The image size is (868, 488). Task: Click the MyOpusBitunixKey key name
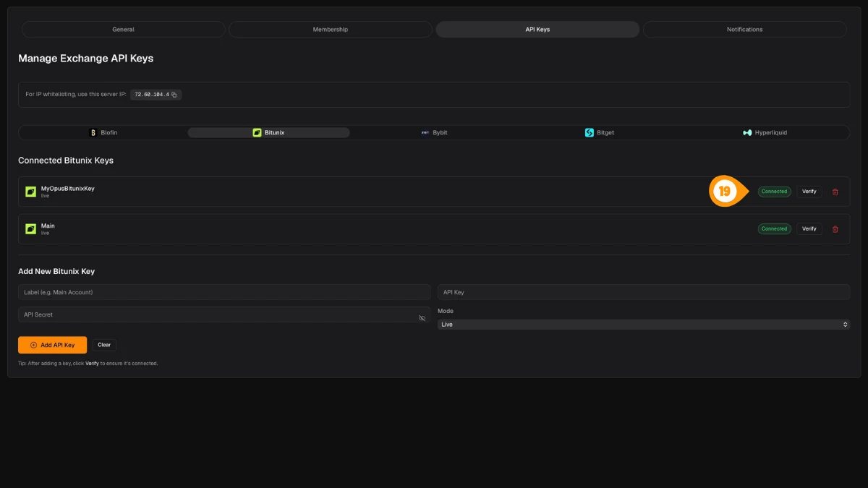coord(68,189)
